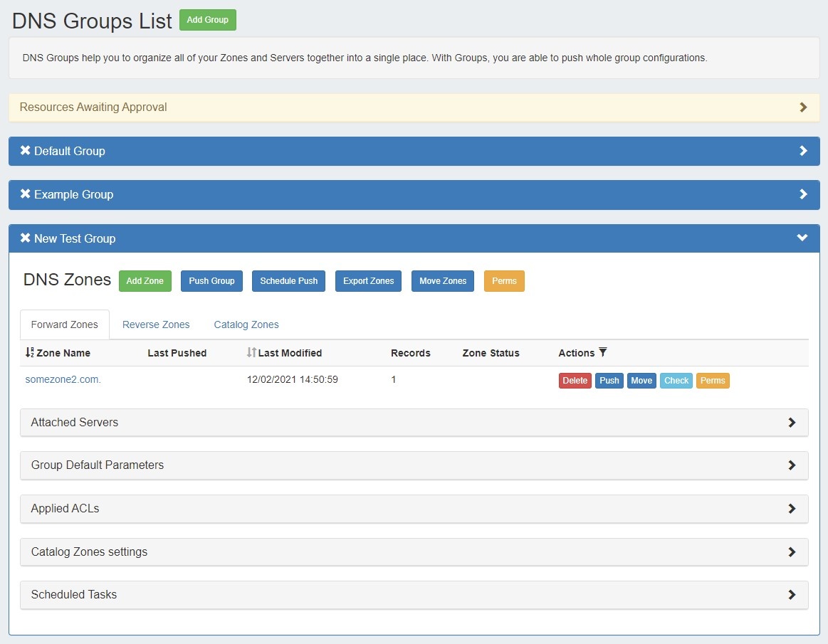This screenshot has height=644, width=828.
Task: Collapse the New Test Group panel chevron
Action: point(802,238)
